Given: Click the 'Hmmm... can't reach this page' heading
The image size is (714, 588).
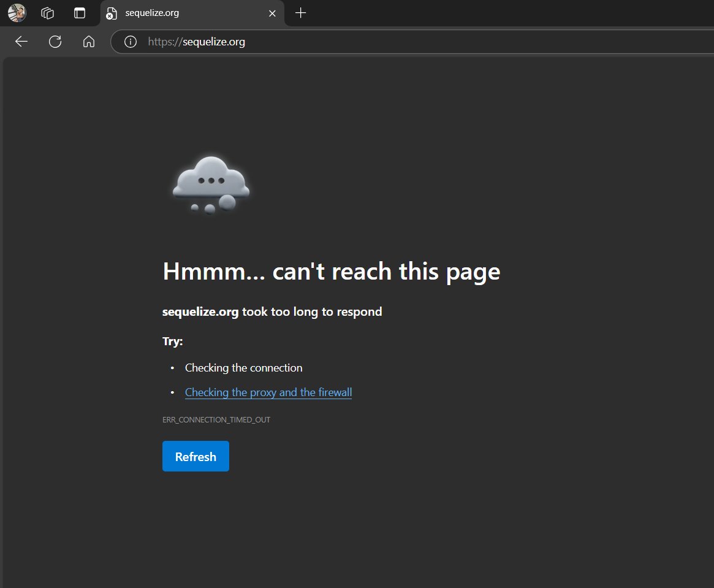Looking at the screenshot, I should click(x=332, y=272).
